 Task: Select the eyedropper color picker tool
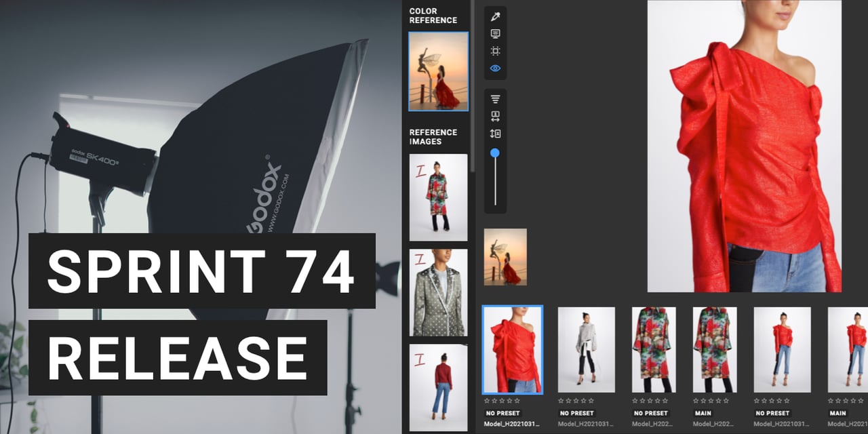click(495, 16)
